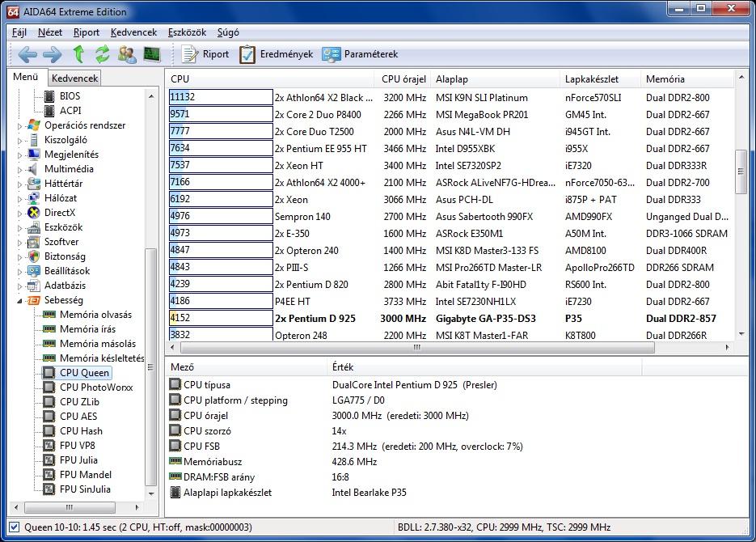Click the ACPI chip icon in tree
756x542 pixels.
tap(49, 111)
